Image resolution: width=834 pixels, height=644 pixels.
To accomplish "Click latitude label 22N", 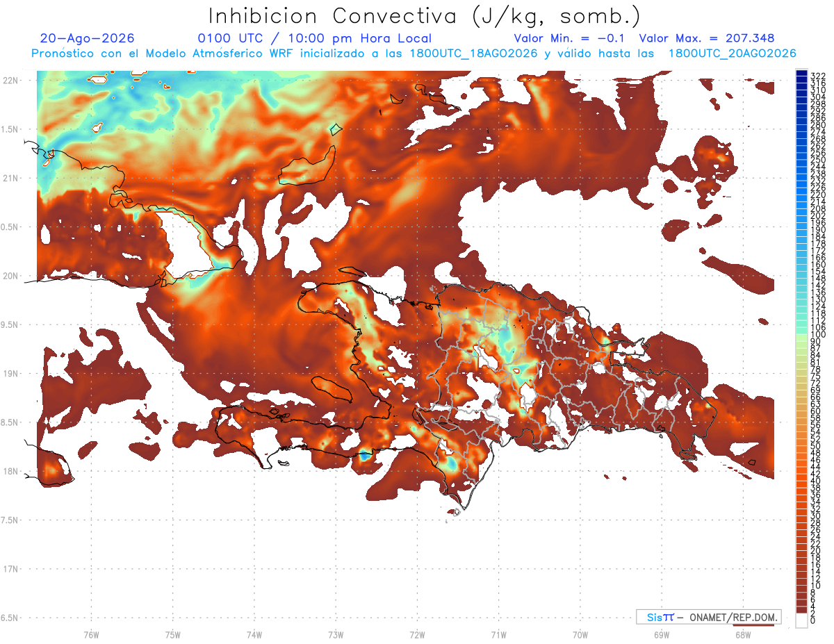I will [x=10, y=81].
